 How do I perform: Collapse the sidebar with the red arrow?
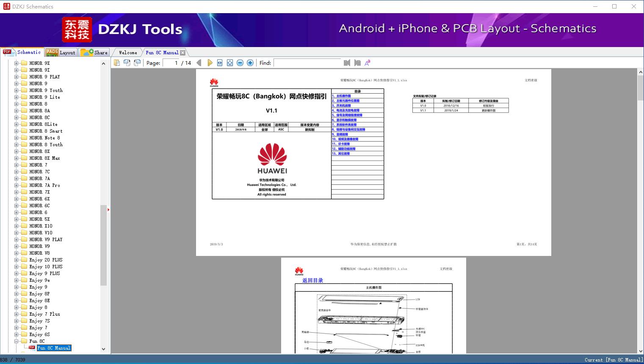(x=108, y=209)
